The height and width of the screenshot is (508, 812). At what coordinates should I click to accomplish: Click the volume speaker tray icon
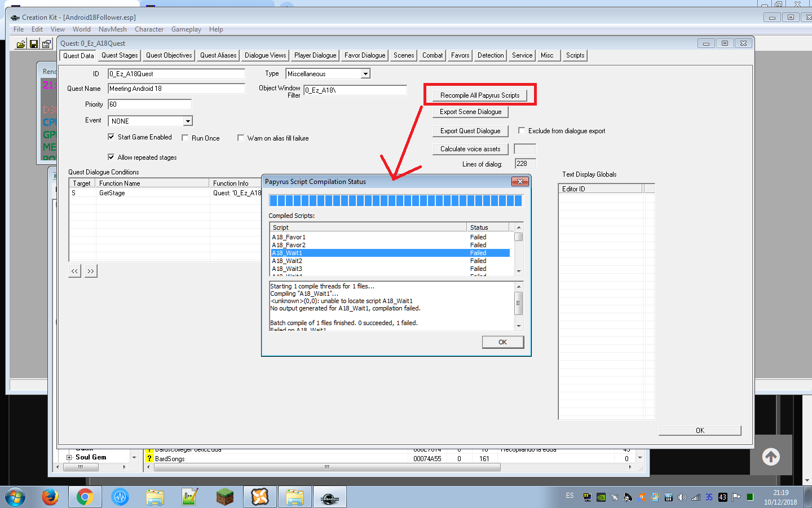point(682,497)
